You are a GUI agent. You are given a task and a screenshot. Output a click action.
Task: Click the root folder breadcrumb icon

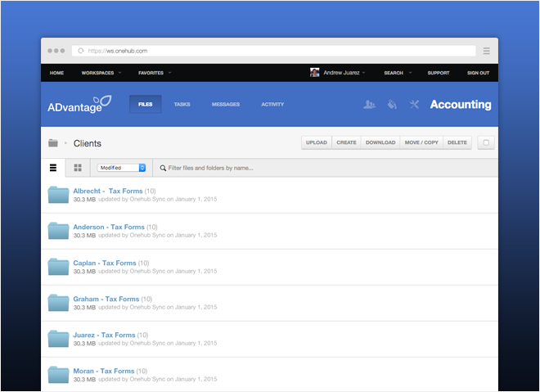[53, 143]
